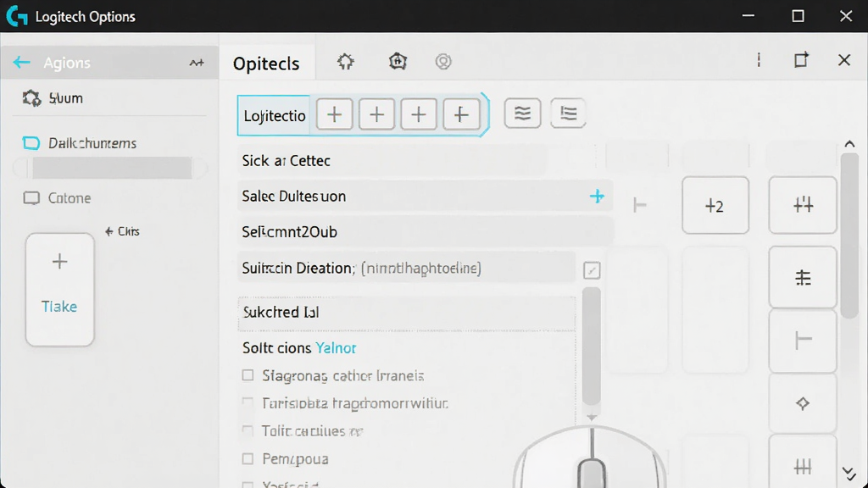This screenshot has width=868, height=488.
Task: Toggle the Stagronas cather Iraneis checkbox
Action: [248, 375]
